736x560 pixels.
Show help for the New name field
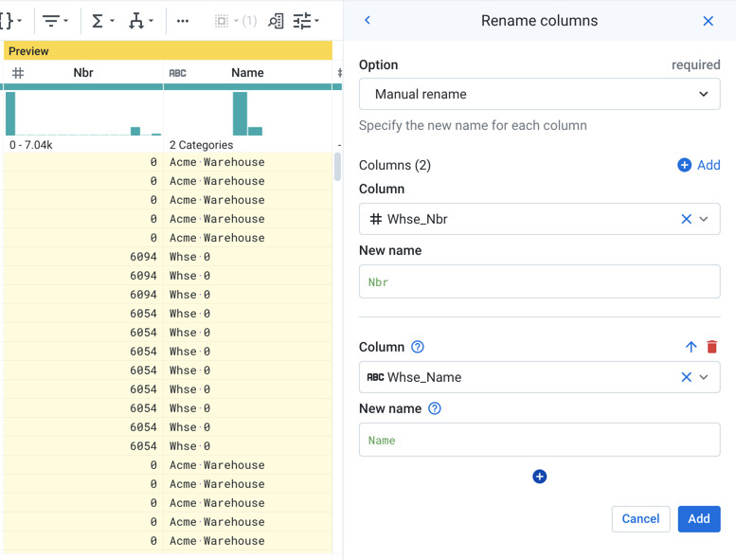(435, 408)
